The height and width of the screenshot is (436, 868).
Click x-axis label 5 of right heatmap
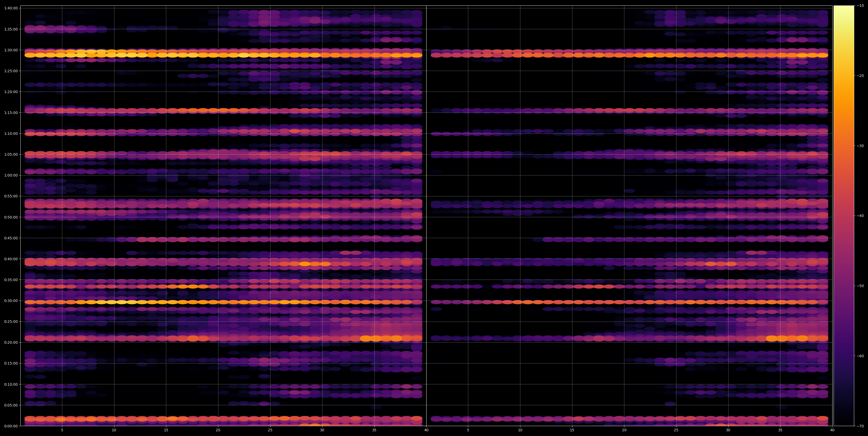click(468, 430)
